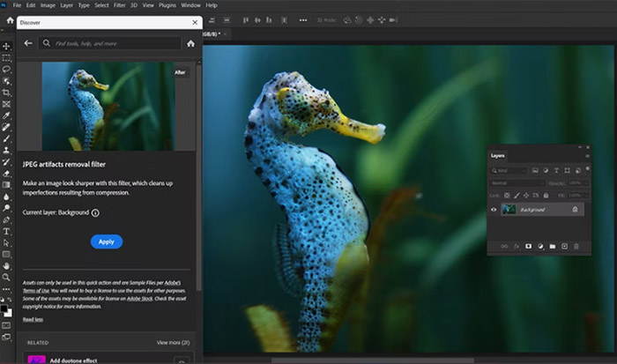Screen dimensions: 617x364
Task: Select the Rectangle shape tool
Action: pos(6,255)
